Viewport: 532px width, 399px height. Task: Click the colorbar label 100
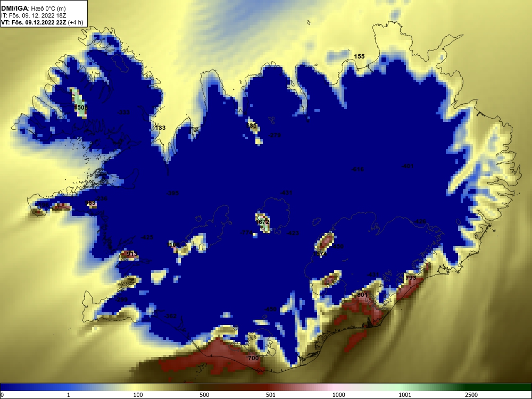(x=138, y=395)
